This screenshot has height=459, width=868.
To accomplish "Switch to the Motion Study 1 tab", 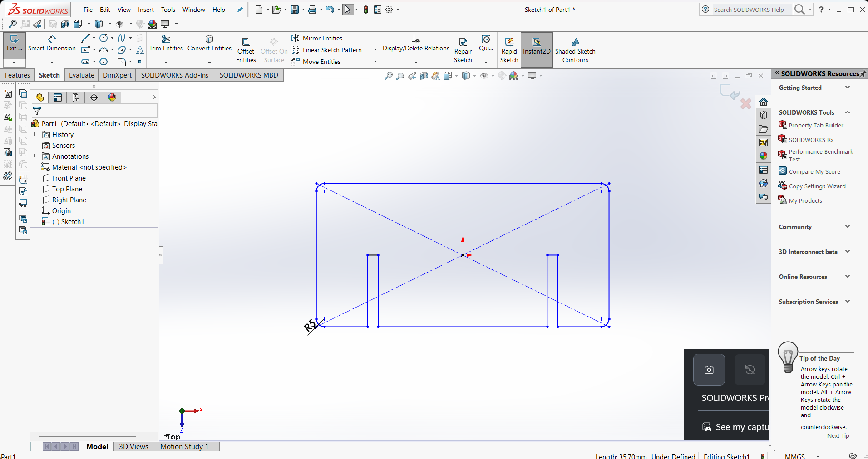I will click(x=184, y=446).
